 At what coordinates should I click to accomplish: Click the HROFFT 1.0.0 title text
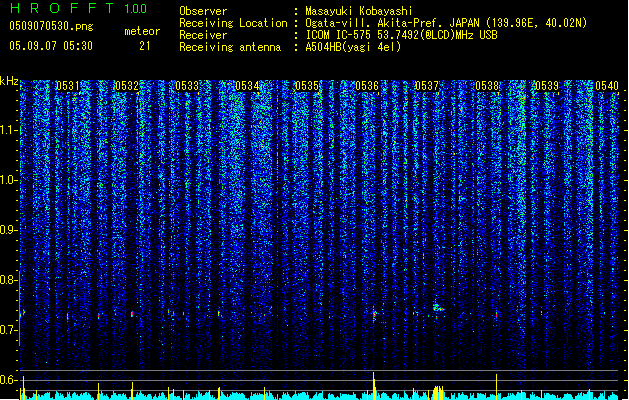pyautogui.click(x=79, y=8)
